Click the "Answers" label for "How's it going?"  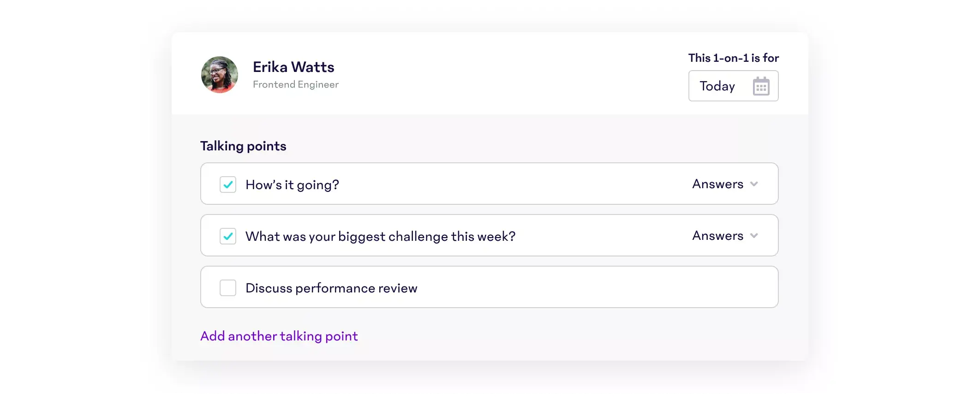tap(717, 184)
